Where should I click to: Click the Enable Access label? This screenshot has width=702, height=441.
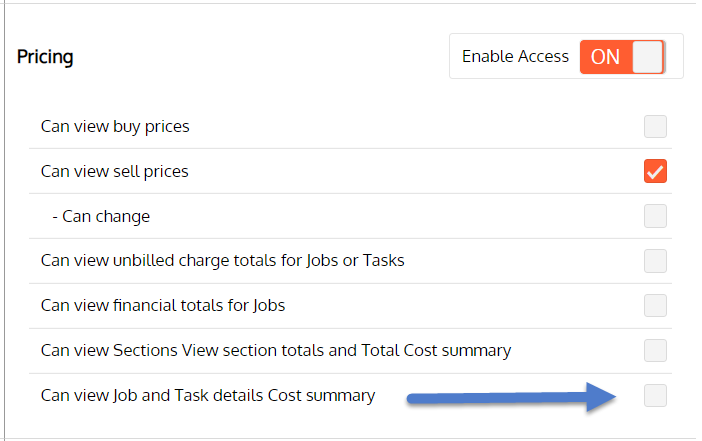click(515, 57)
